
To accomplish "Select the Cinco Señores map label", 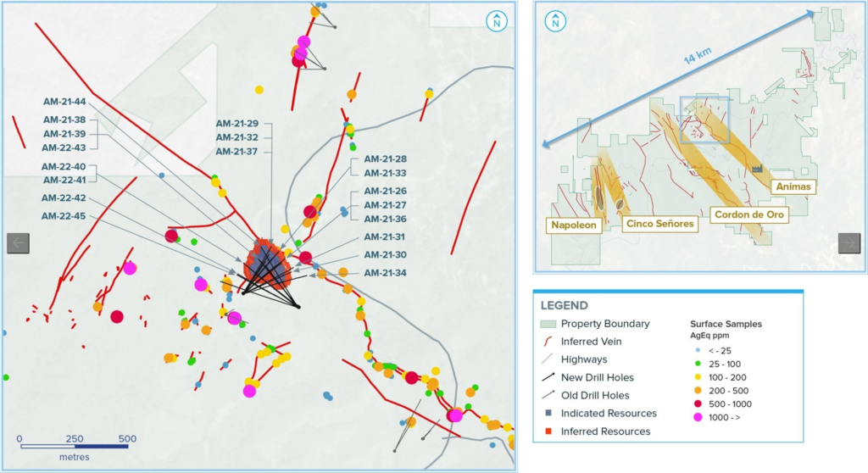I will 659,225.
